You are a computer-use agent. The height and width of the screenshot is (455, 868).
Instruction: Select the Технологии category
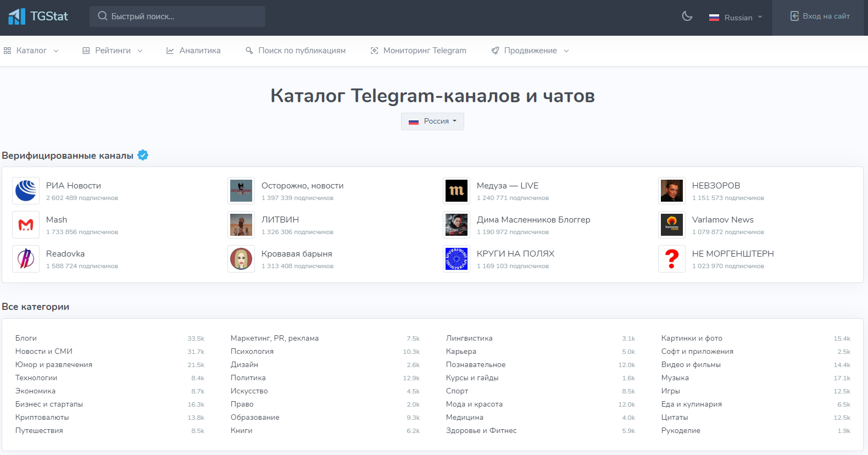click(x=36, y=378)
